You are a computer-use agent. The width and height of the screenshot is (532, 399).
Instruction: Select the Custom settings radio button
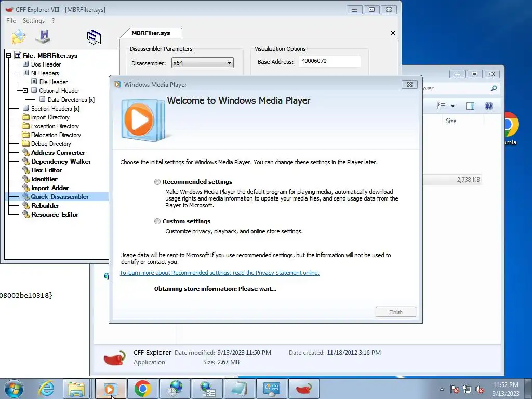click(x=157, y=221)
